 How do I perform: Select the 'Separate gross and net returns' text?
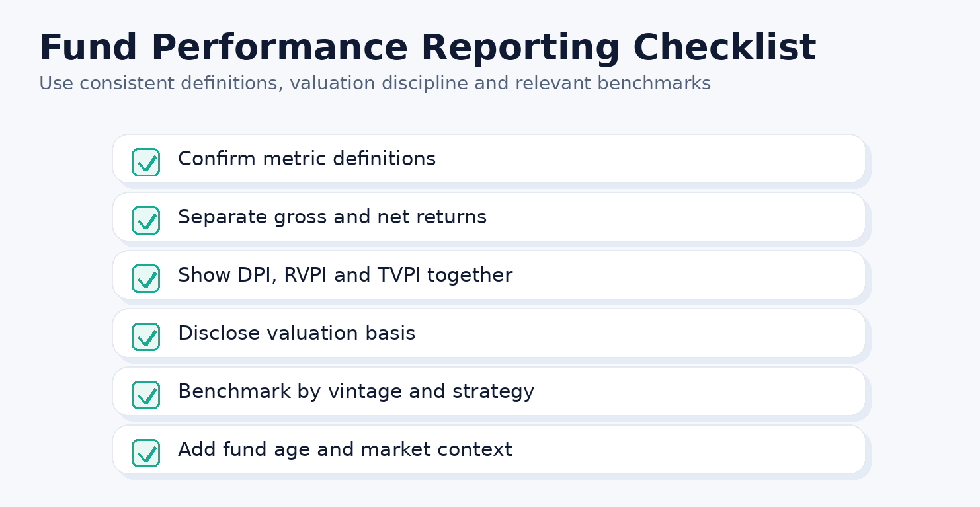click(332, 217)
